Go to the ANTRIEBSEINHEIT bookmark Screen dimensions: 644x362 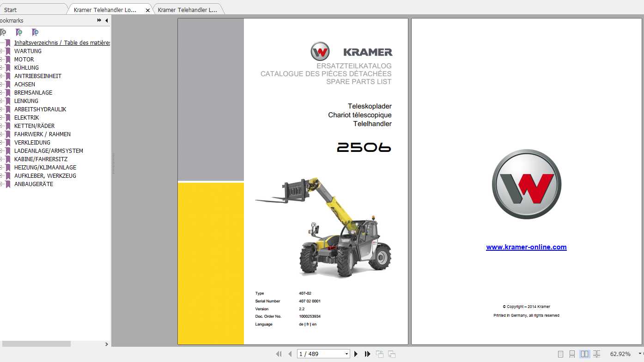[x=38, y=76]
